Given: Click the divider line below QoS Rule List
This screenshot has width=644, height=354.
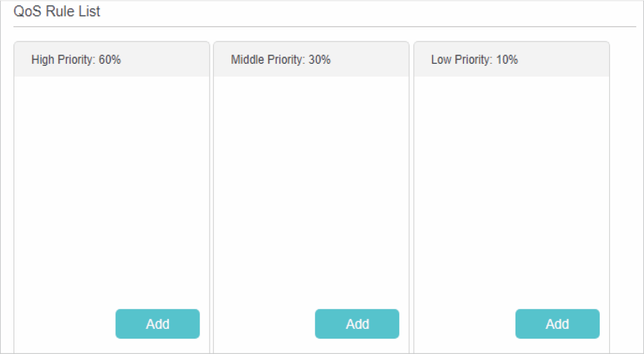Looking at the screenshot, I should coord(325,27).
